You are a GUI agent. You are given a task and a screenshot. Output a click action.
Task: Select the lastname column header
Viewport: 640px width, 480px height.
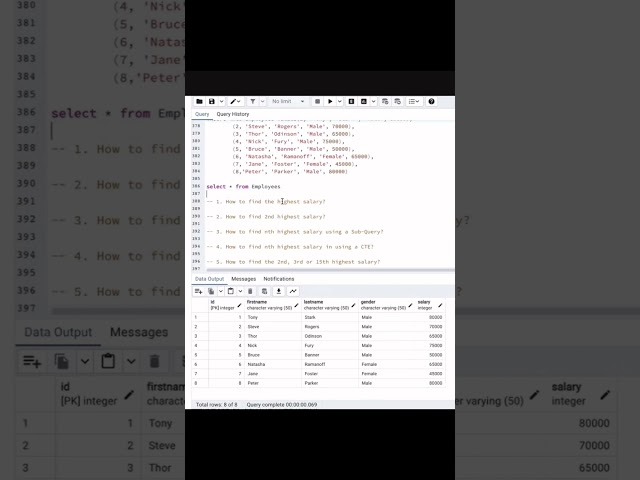(x=330, y=305)
